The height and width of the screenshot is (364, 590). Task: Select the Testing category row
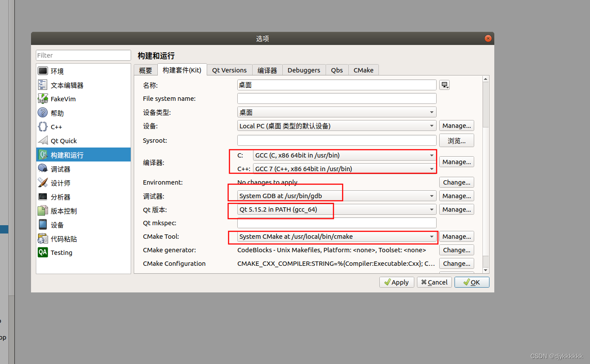click(x=83, y=253)
